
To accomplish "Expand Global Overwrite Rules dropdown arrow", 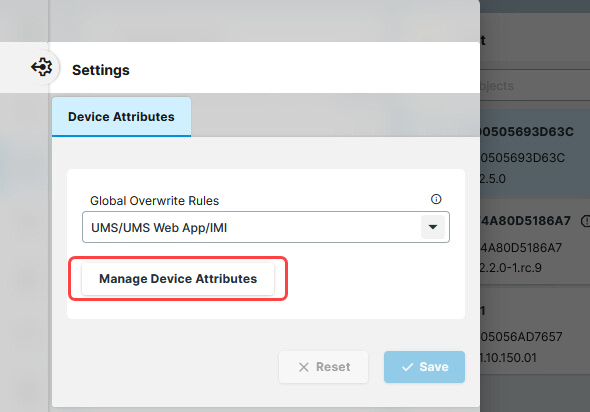I will [x=433, y=227].
